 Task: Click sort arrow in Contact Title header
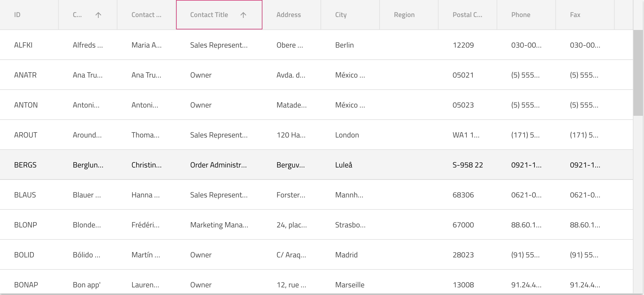tap(243, 15)
